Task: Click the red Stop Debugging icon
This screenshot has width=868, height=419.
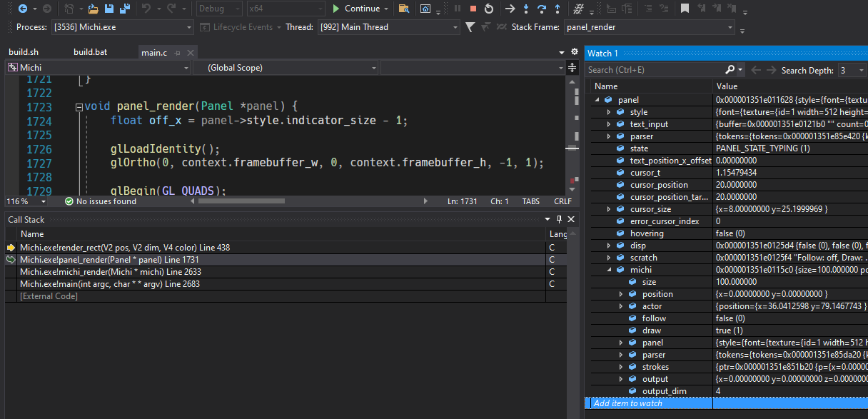Action: (x=473, y=9)
